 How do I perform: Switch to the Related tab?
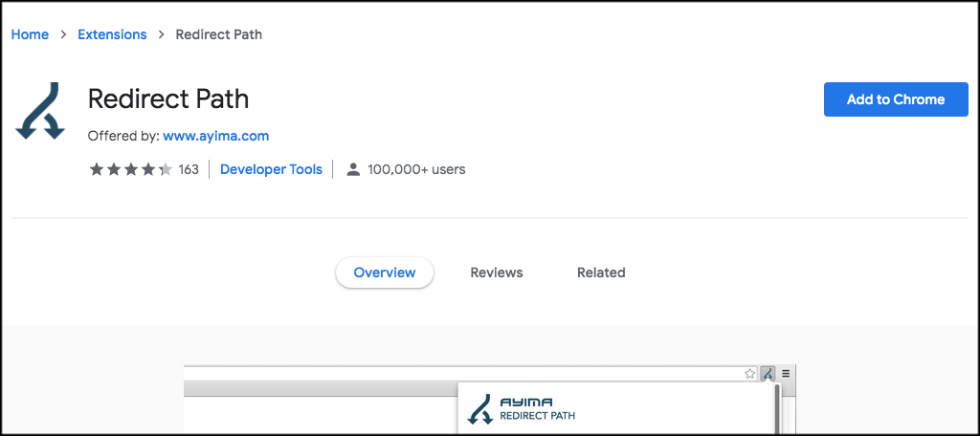[x=601, y=272]
